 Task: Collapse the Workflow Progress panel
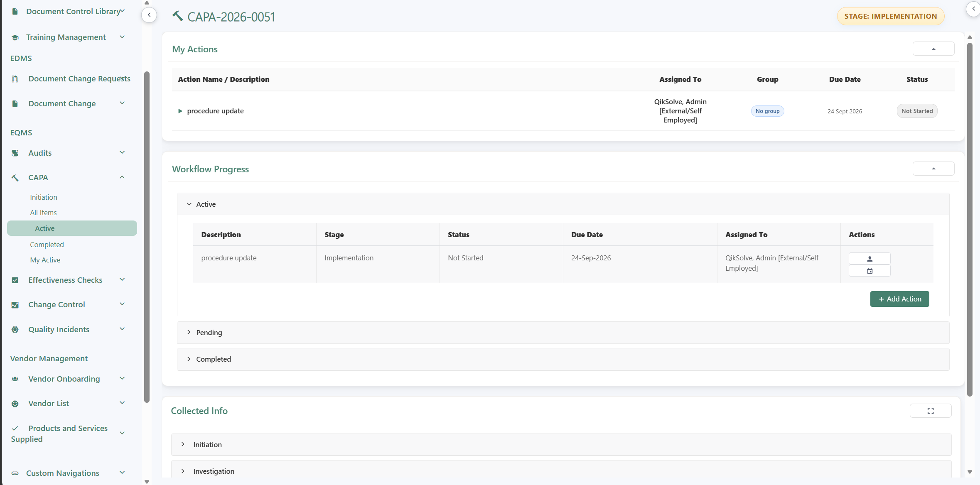click(933, 169)
